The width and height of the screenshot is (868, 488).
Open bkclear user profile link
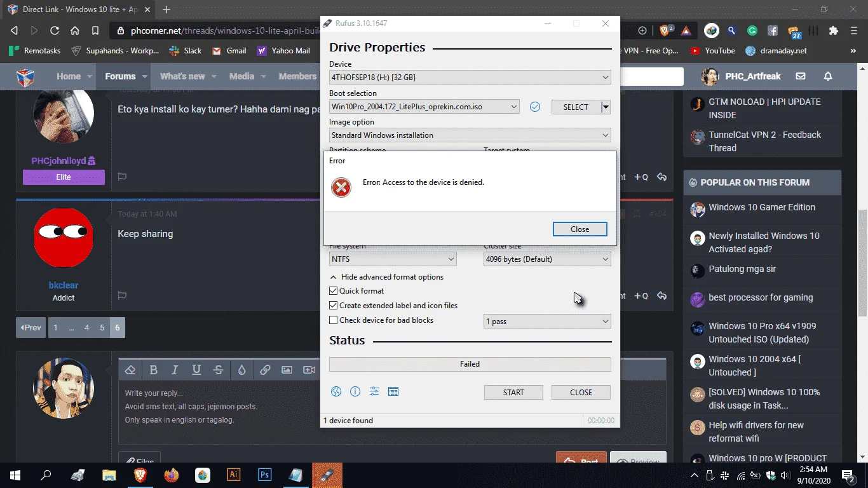point(64,285)
